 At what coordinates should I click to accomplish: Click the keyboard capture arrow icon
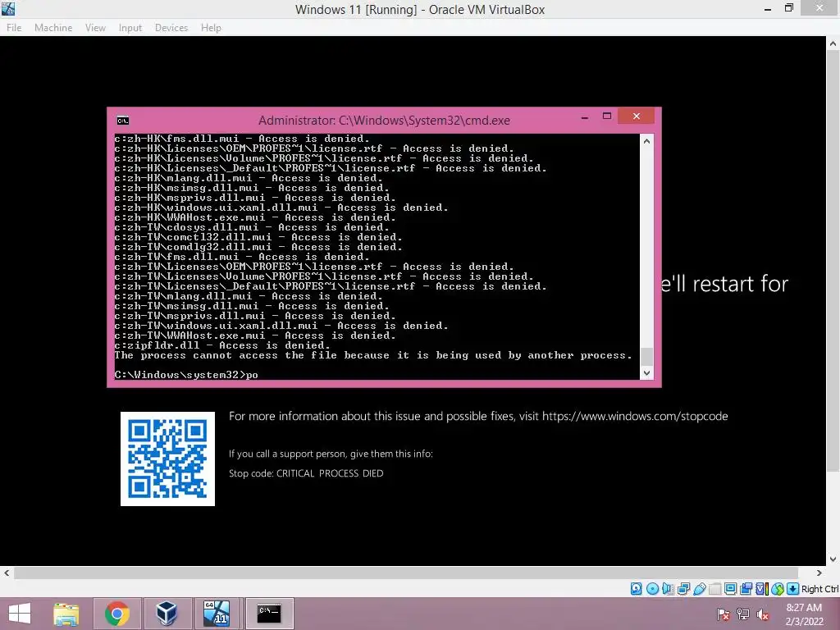(x=793, y=589)
